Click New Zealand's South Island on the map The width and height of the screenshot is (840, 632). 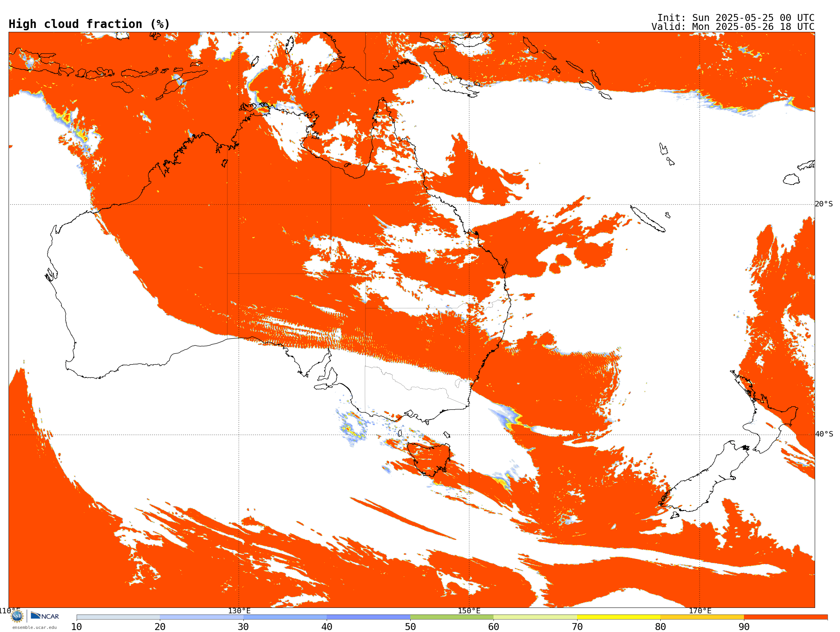704,479
